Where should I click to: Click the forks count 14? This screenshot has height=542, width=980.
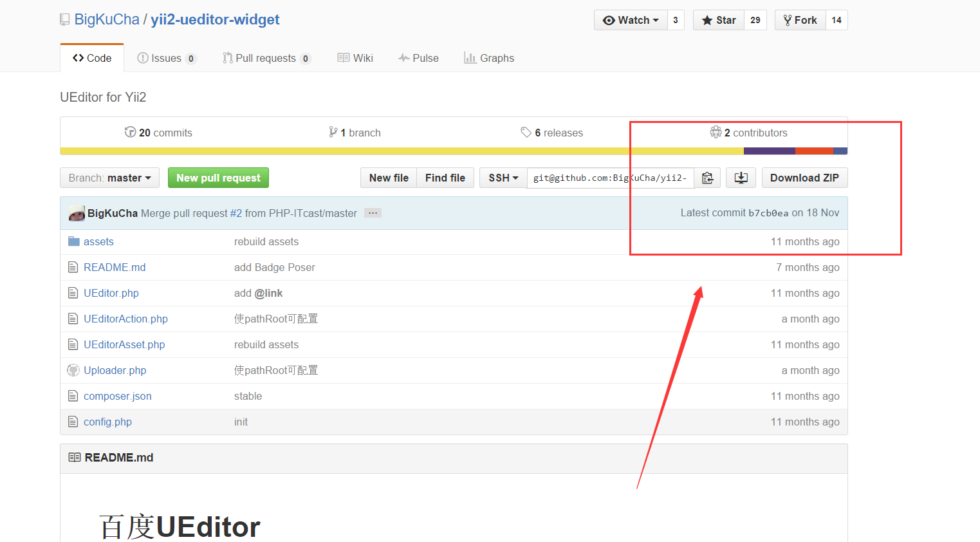837,20
